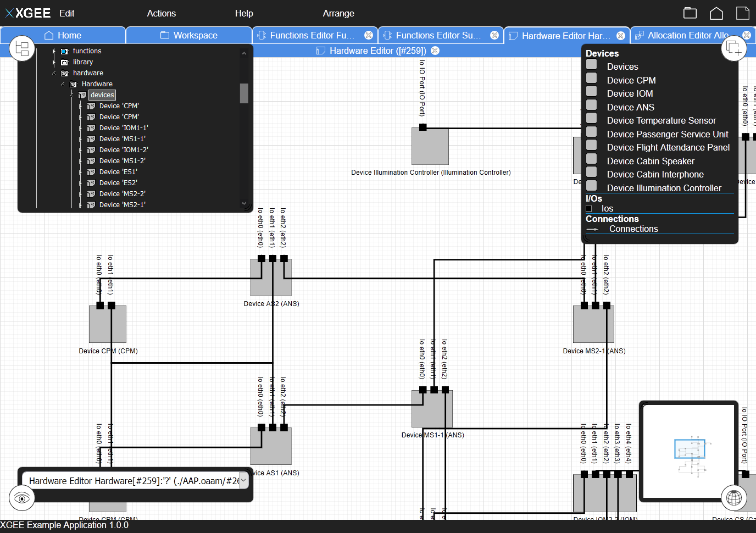Toggle the Device Cabin Speaker checkbox
The height and width of the screenshot is (533, 756).
(x=592, y=159)
